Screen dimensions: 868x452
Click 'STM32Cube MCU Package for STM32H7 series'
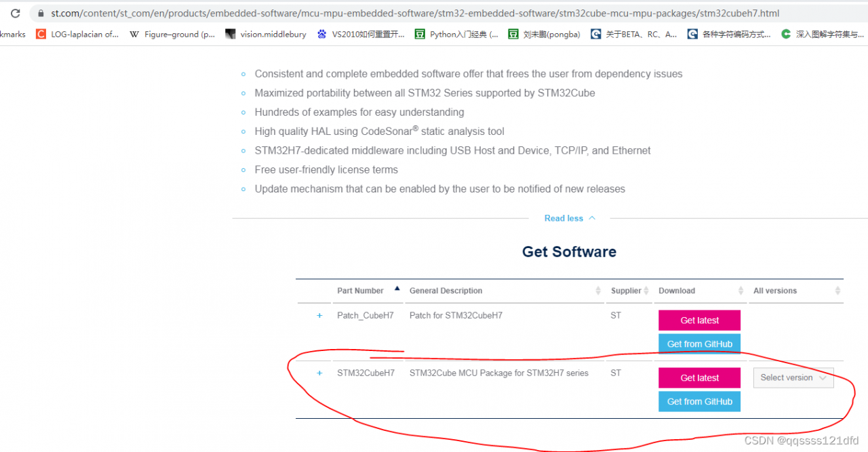499,373
